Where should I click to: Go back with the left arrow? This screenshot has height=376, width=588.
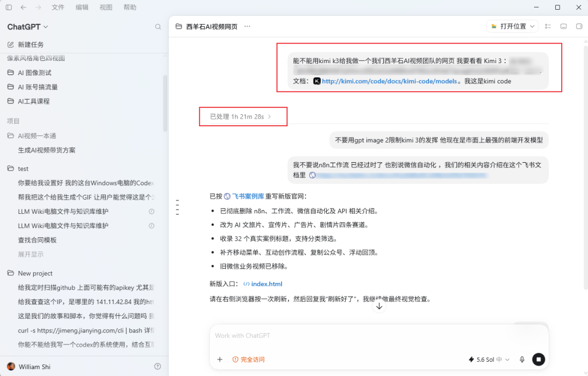click(x=23, y=8)
